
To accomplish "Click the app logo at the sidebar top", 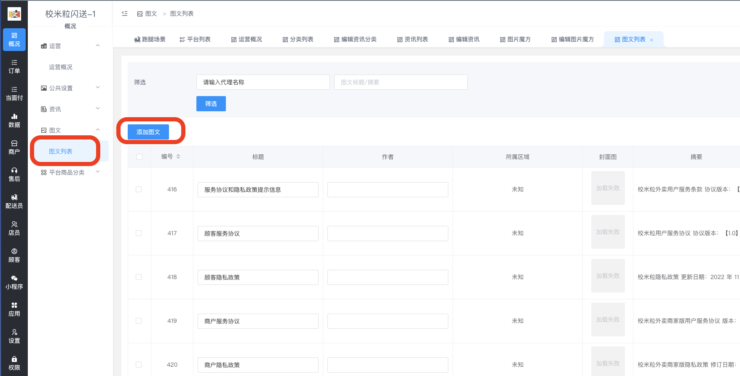I will 14,14.
